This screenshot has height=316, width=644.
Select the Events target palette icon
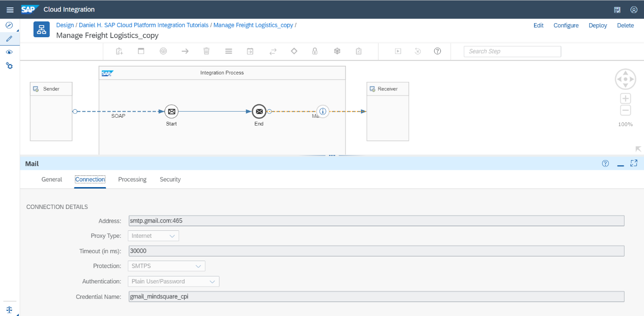pos(163,51)
